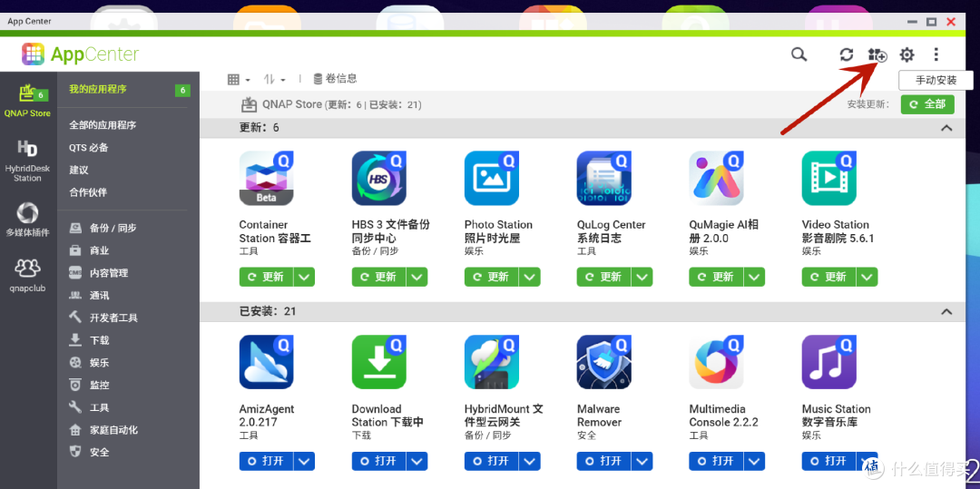The width and height of the screenshot is (980, 489).
Task: Click Video Station app icon
Action: 828,178
